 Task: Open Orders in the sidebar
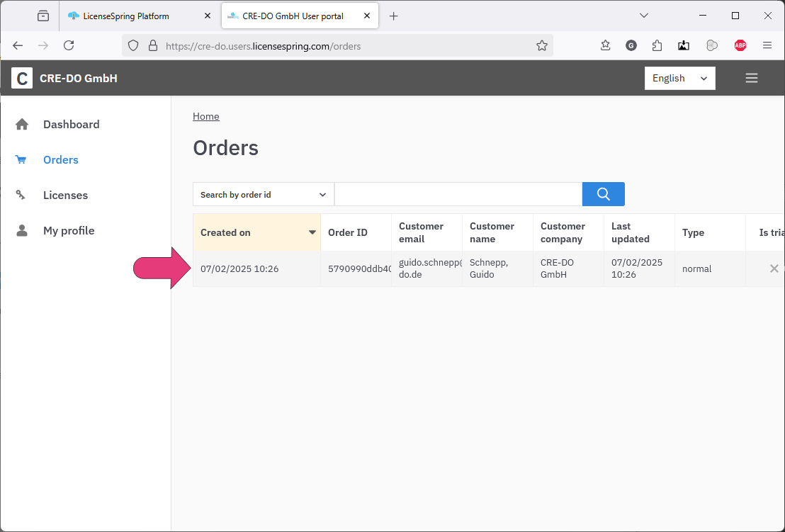click(x=61, y=159)
